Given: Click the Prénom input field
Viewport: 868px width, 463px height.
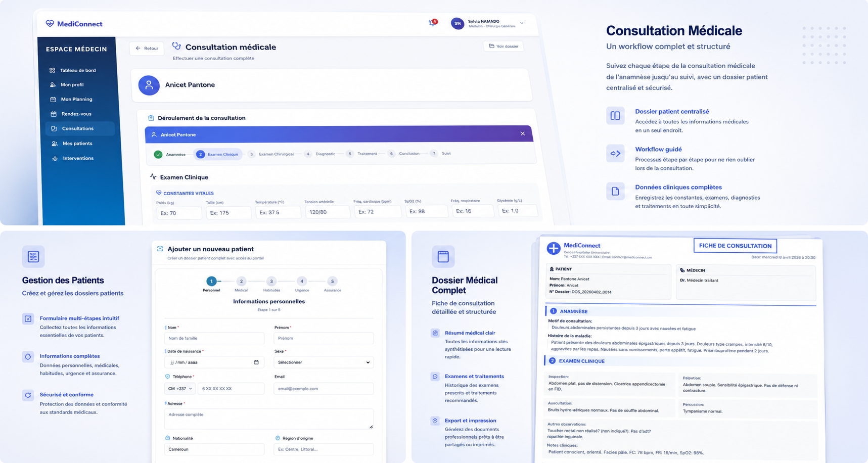Looking at the screenshot, I should pyautogui.click(x=324, y=338).
